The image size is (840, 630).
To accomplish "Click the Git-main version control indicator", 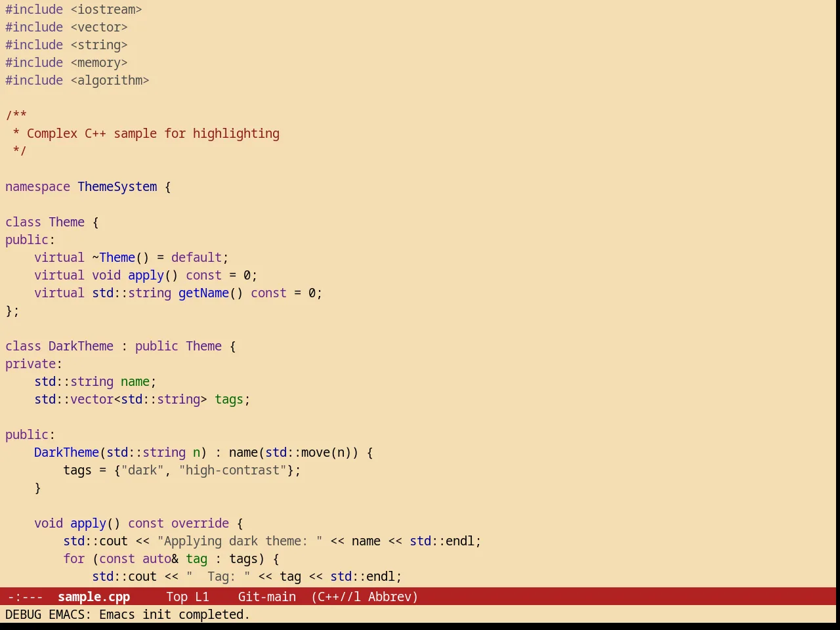I will pyautogui.click(x=266, y=597).
